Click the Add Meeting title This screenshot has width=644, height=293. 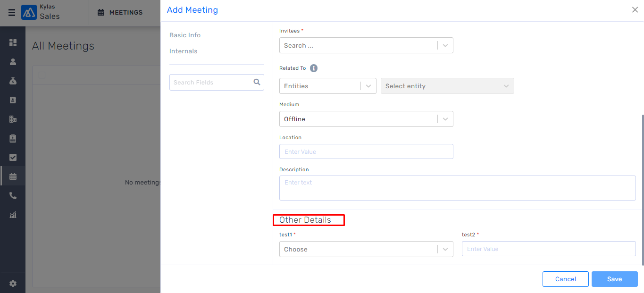pos(192,10)
